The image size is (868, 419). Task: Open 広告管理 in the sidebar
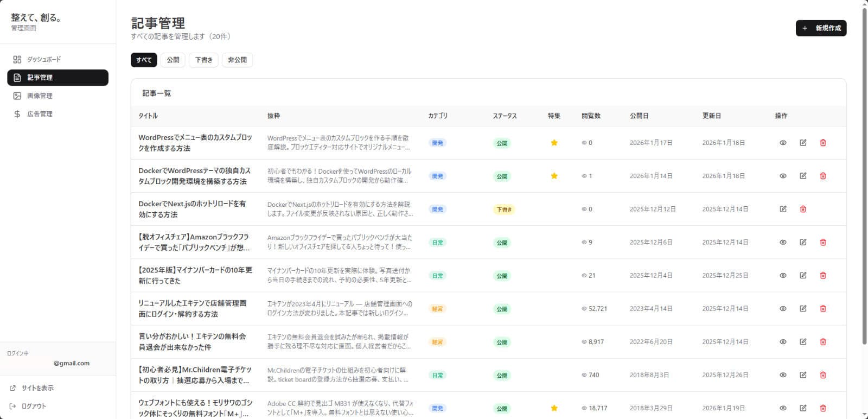(x=58, y=114)
